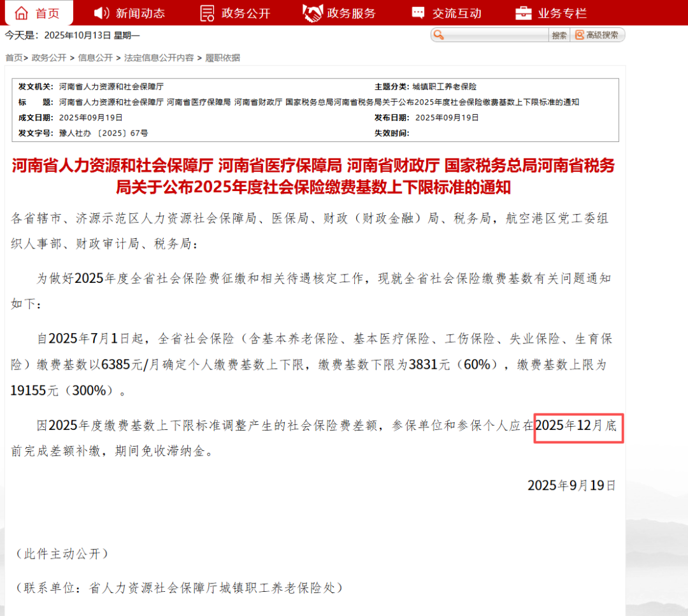The width and height of the screenshot is (688, 616).
Task: Navigate to 信息公开 in the breadcrumb
Action: [x=96, y=58]
